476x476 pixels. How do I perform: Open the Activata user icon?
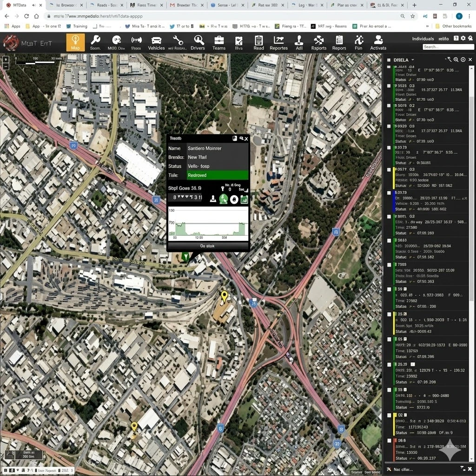click(378, 40)
